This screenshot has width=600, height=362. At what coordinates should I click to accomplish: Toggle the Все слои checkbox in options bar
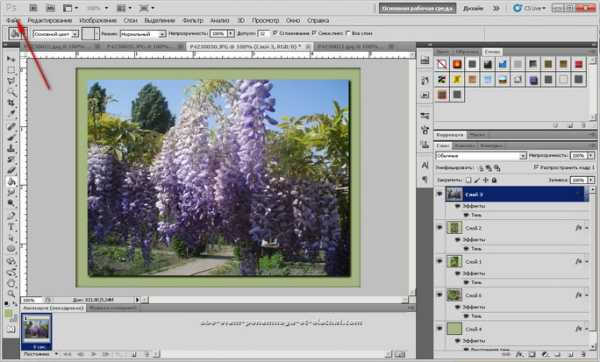(348, 33)
